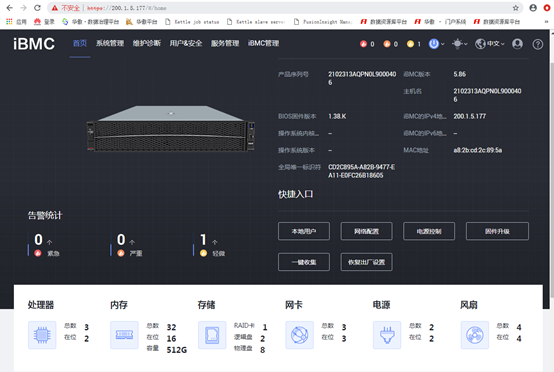554x372 pixels.
Task: Click the browser address bar URL
Action: (x=126, y=8)
